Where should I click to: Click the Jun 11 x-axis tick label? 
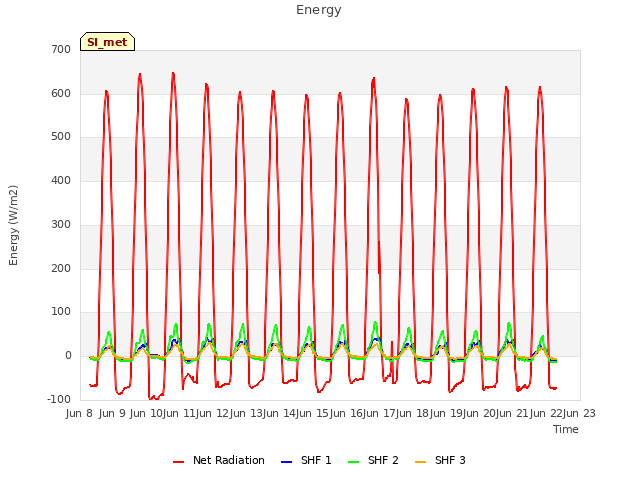[x=179, y=413]
